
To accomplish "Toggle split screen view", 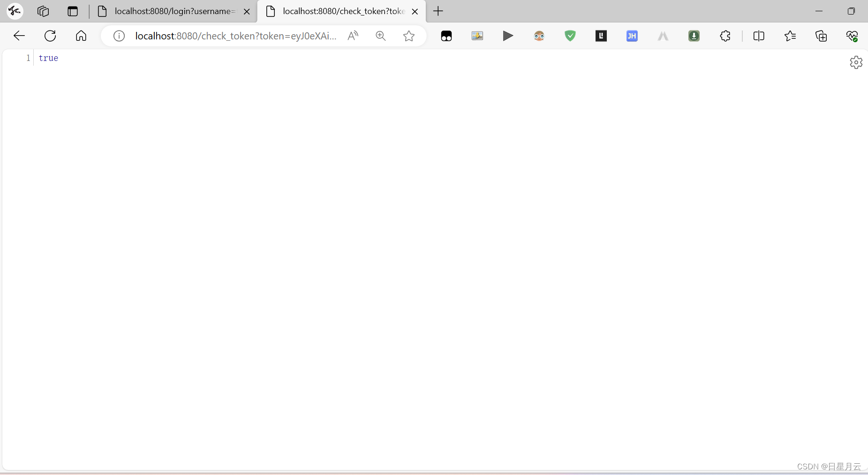I will (759, 36).
